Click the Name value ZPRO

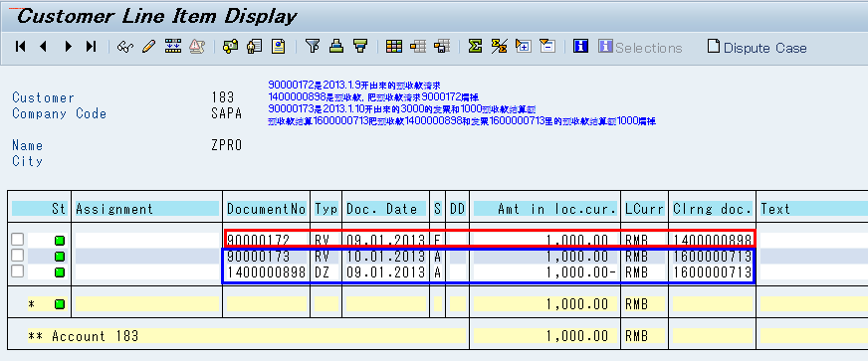click(226, 145)
